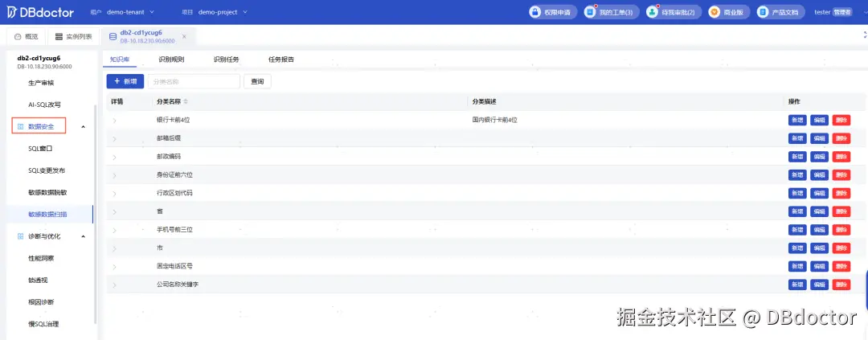Expand details of 行政区划代码 row
Image resolution: width=868 pixels, height=340 pixels.
click(x=115, y=194)
